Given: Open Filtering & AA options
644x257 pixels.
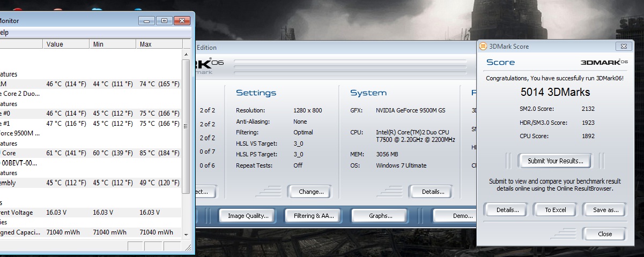Looking at the screenshot, I should pyautogui.click(x=314, y=216).
